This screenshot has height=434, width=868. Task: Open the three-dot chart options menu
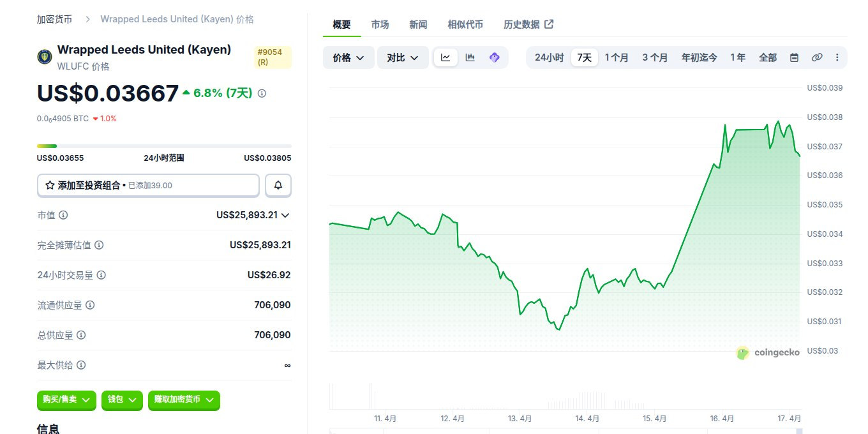(x=837, y=57)
